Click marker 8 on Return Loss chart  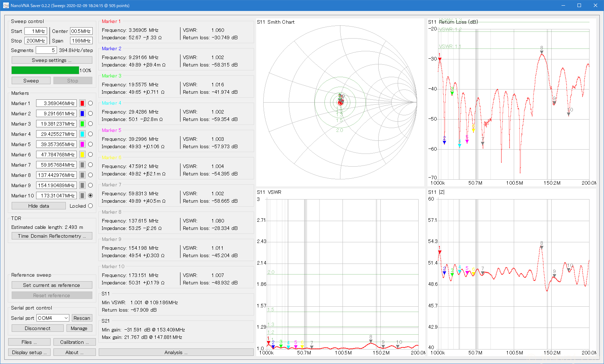tap(541, 52)
